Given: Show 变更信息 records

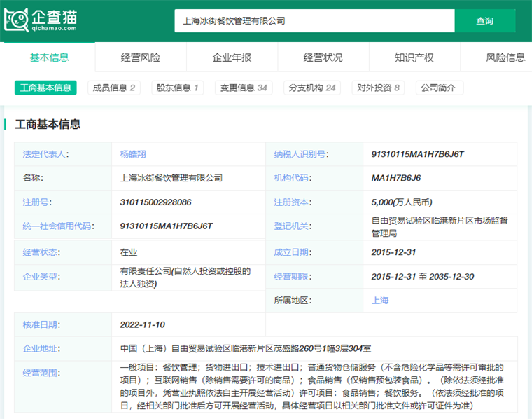Looking at the screenshot, I should click(x=243, y=88).
